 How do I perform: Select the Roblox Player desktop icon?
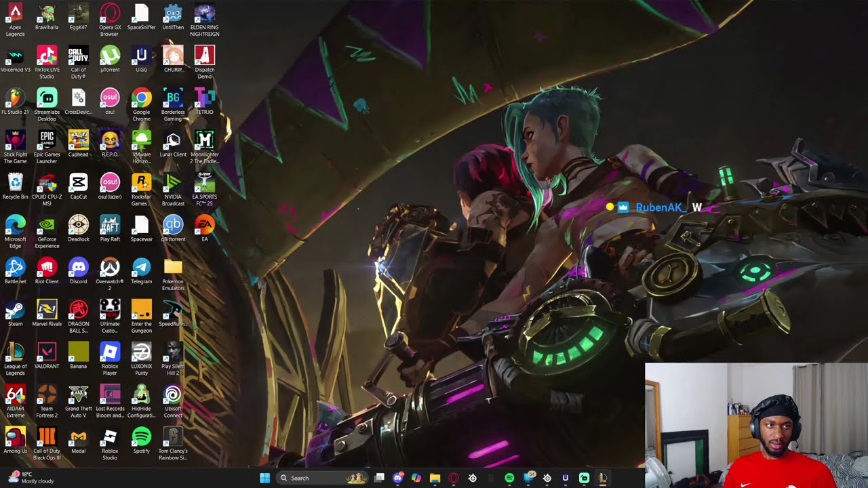tap(110, 359)
